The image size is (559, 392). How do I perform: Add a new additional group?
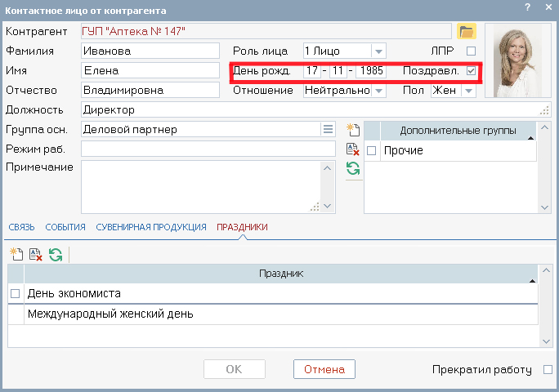point(353,130)
